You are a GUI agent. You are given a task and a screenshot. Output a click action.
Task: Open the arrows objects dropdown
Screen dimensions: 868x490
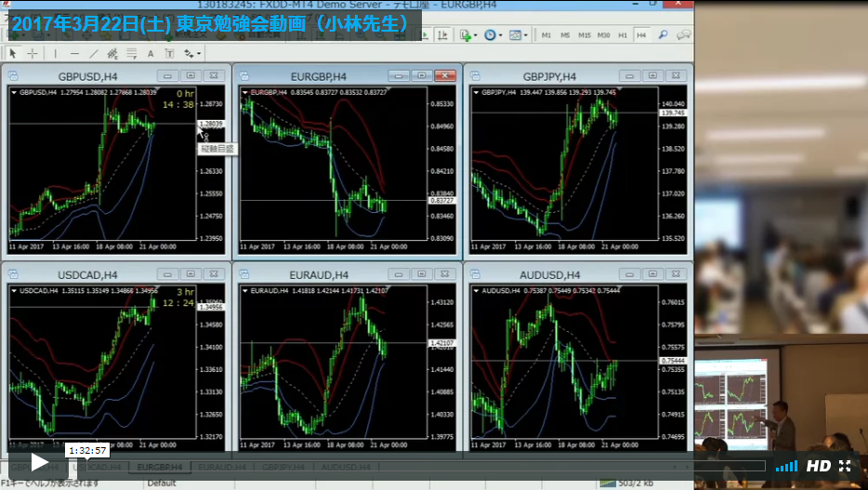pos(192,54)
